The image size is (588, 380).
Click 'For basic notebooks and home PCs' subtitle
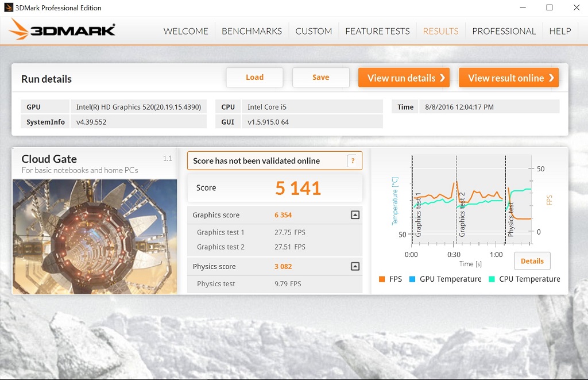pyautogui.click(x=80, y=171)
